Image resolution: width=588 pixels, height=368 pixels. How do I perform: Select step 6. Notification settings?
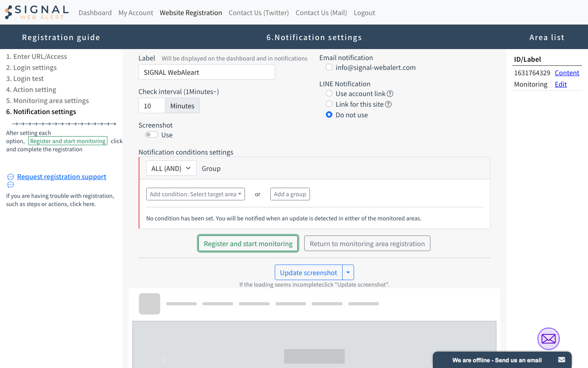click(x=41, y=112)
